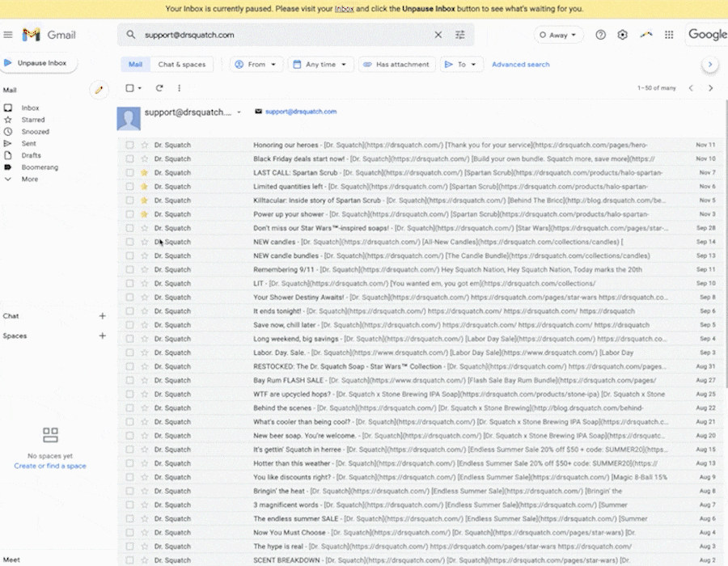Switch to the Mail tab
728x566 pixels.
pos(136,65)
